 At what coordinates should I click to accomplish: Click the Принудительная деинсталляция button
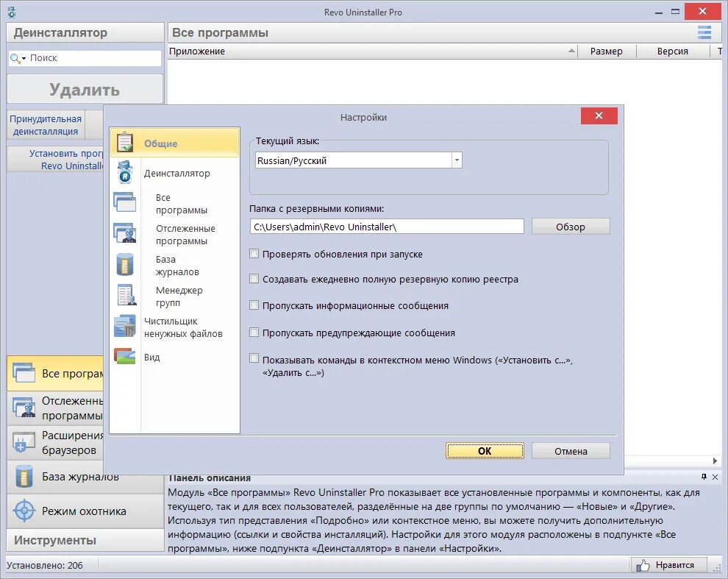pos(46,124)
